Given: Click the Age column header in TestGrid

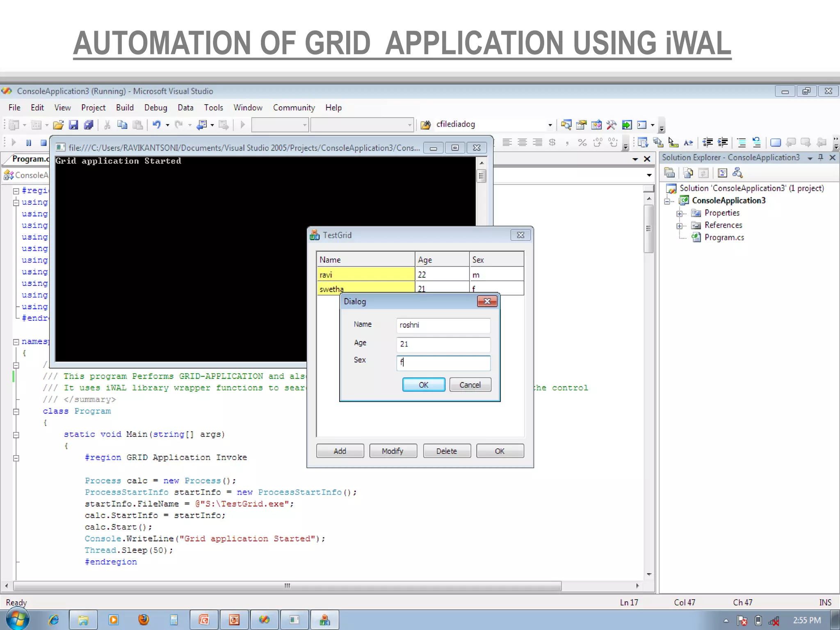Looking at the screenshot, I should [x=442, y=260].
